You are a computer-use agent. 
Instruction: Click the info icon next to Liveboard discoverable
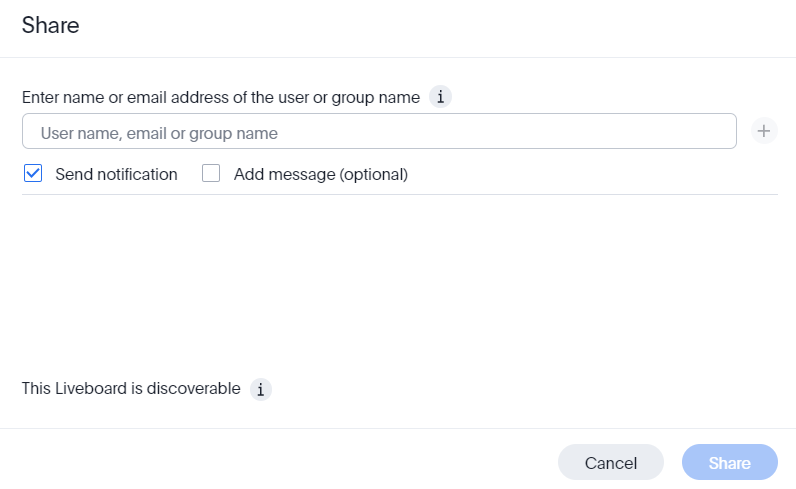point(260,389)
